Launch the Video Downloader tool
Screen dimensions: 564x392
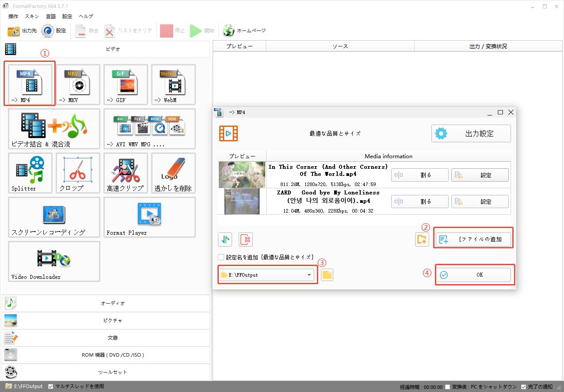coord(54,261)
